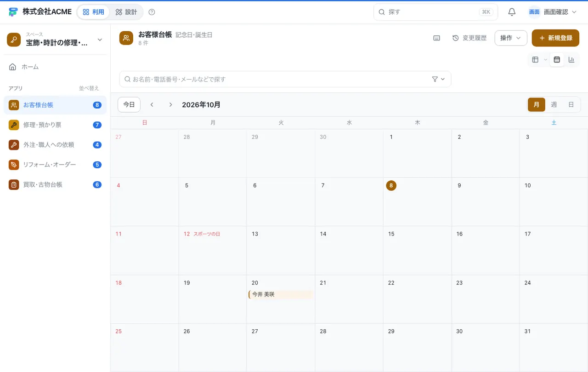Click the 新規登録 button
Screen dimensions: 588x372
(x=555, y=38)
